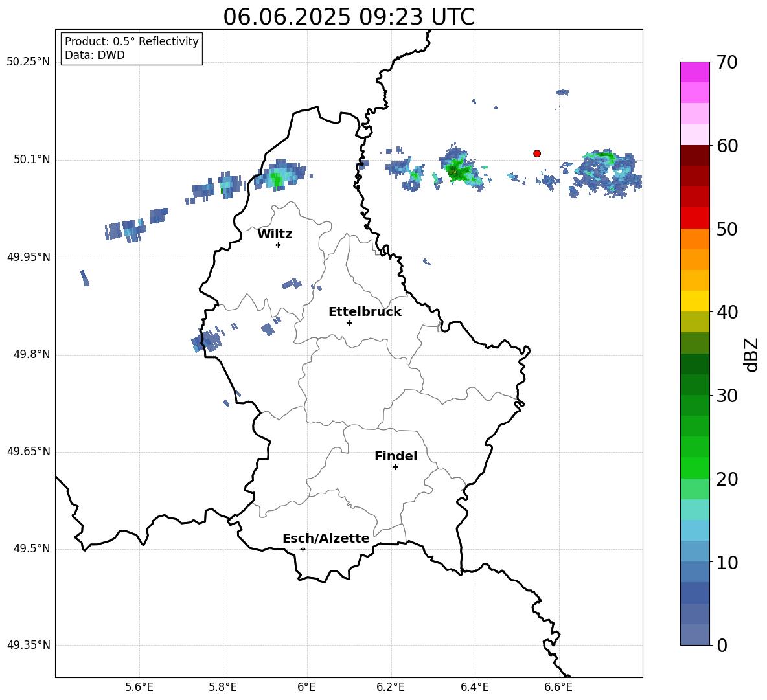Click the Data: DWD text
This screenshot has height=700, width=767.
pos(95,55)
